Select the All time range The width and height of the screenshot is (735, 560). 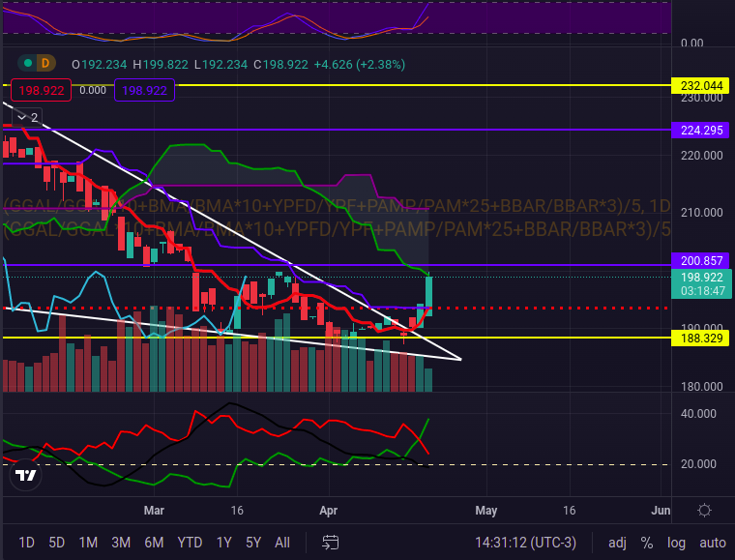pos(282,543)
